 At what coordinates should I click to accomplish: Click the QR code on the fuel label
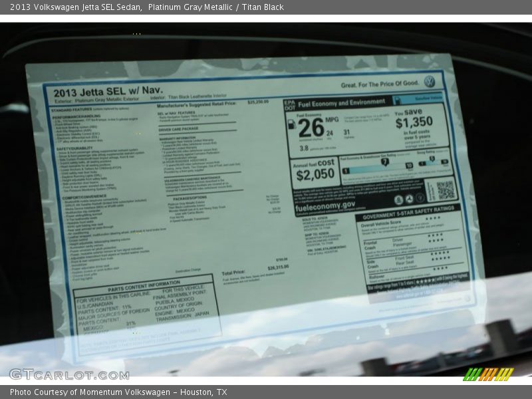(x=445, y=190)
